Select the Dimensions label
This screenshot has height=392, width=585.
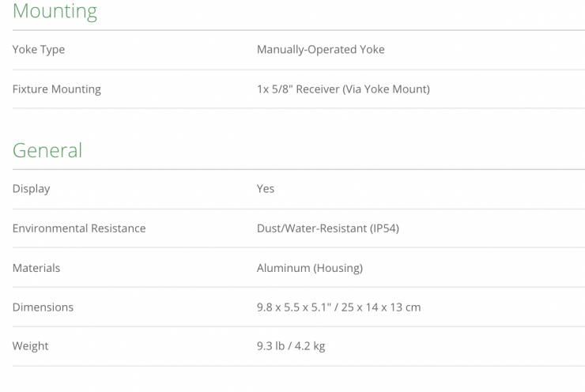coord(43,307)
